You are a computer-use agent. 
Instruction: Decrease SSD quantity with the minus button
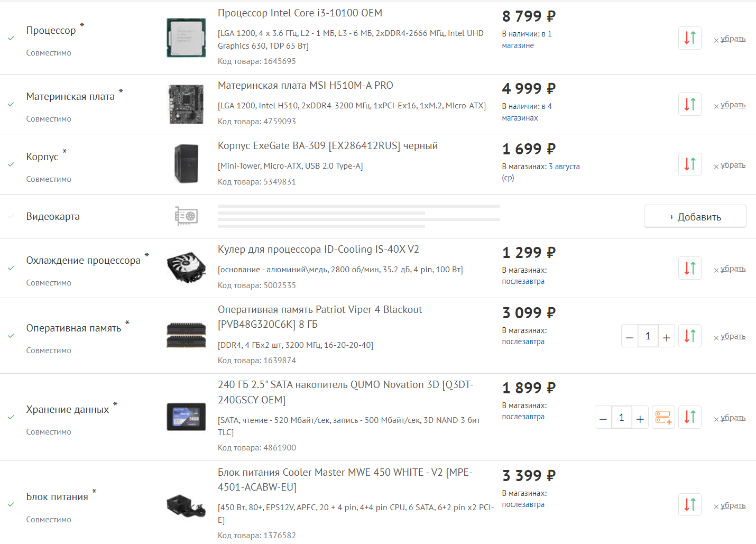(603, 418)
